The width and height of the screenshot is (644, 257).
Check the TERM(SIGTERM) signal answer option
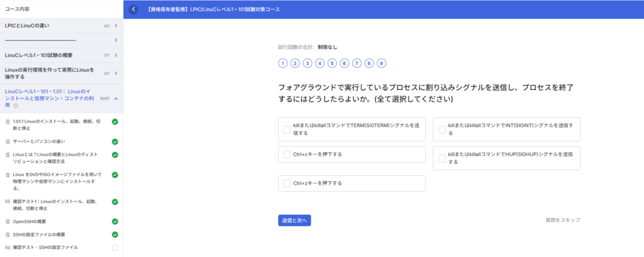point(287,129)
